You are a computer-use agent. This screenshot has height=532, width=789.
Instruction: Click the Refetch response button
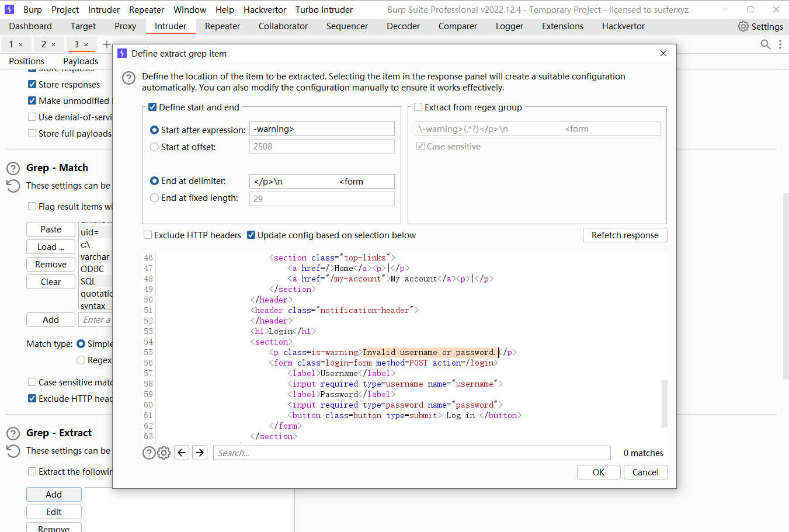click(x=625, y=235)
